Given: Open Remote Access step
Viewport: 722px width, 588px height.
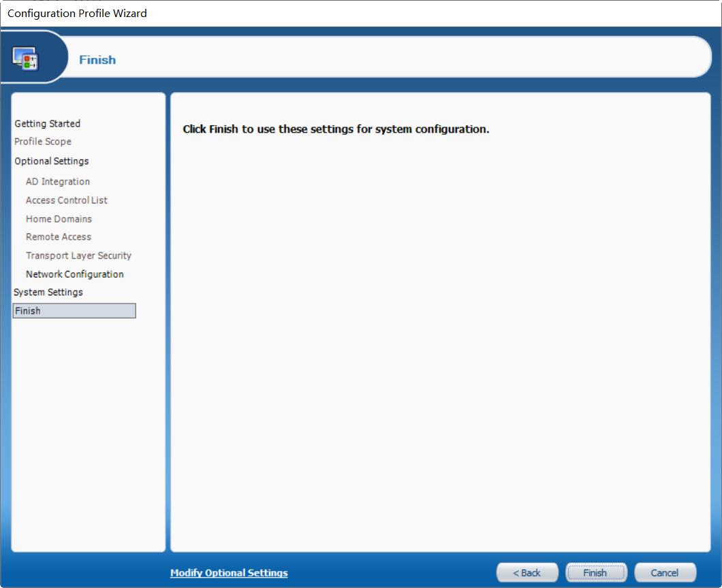Looking at the screenshot, I should pyautogui.click(x=59, y=237).
